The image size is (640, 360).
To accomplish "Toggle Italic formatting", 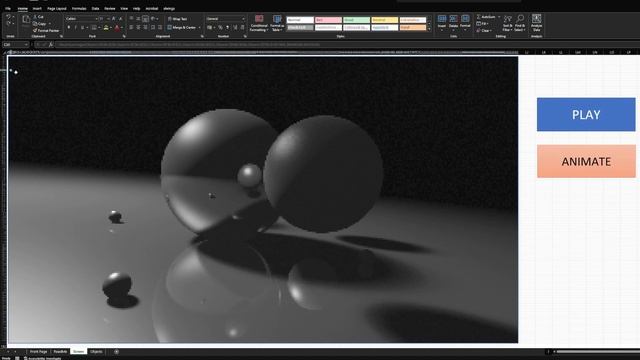I will (76, 27).
